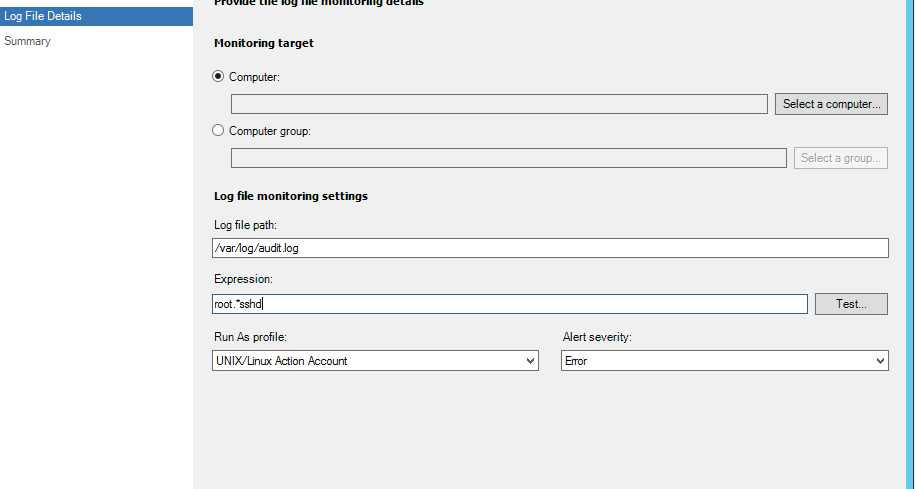Viewport: 915px width, 489px height.
Task: Open the Alert severity dropdown
Action: [x=725, y=361]
